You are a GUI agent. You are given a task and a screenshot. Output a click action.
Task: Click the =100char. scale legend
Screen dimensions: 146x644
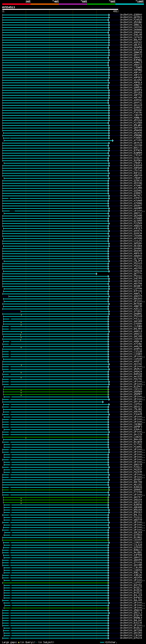tap(108, 642)
